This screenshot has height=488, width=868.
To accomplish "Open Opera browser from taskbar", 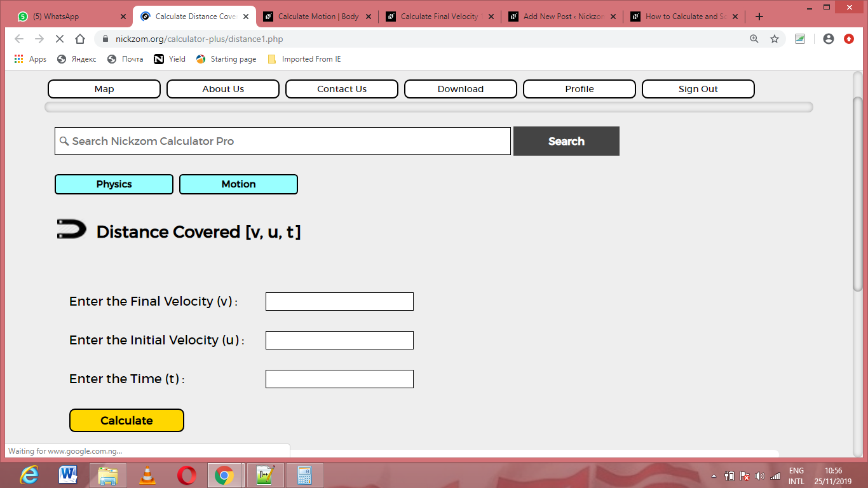I will (187, 475).
